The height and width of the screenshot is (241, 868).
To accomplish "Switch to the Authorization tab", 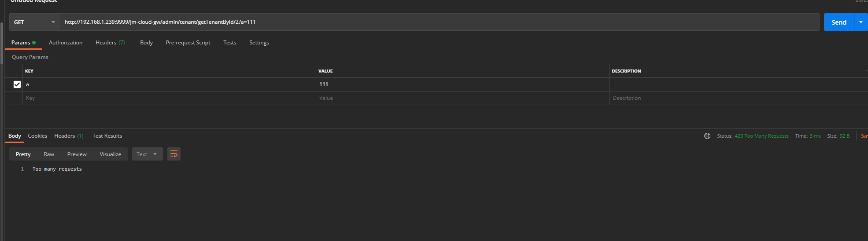I will 66,43.
